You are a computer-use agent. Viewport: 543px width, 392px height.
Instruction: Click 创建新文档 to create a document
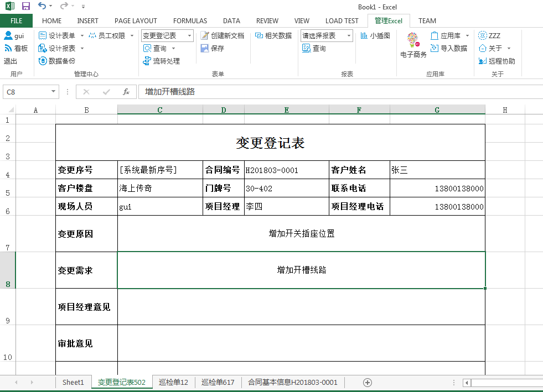click(x=223, y=35)
